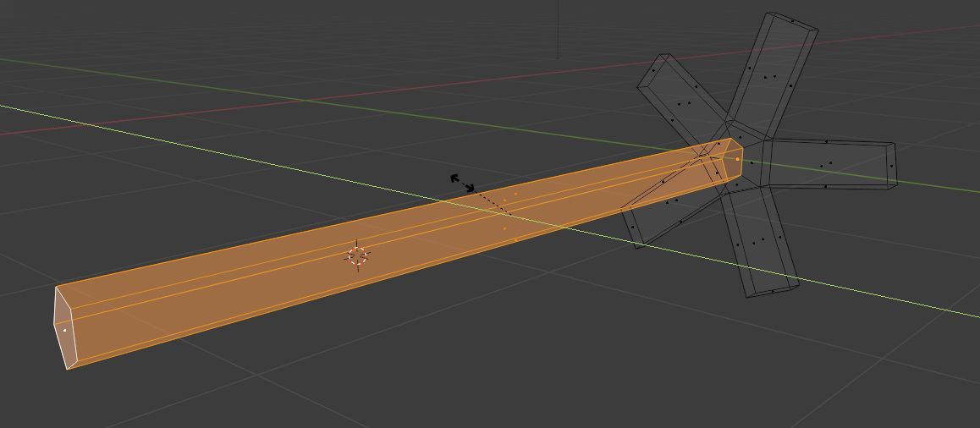Select the white-highlighted end face of the orange beam

[x=65, y=328]
